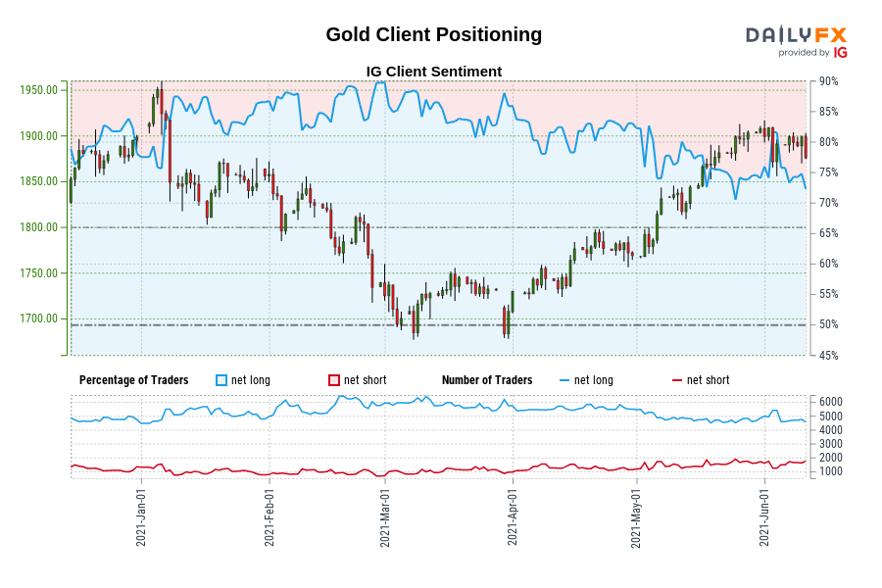Click 'net short' text in Number of Traders legend
The width and height of the screenshot is (882, 588).
click(x=709, y=380)
